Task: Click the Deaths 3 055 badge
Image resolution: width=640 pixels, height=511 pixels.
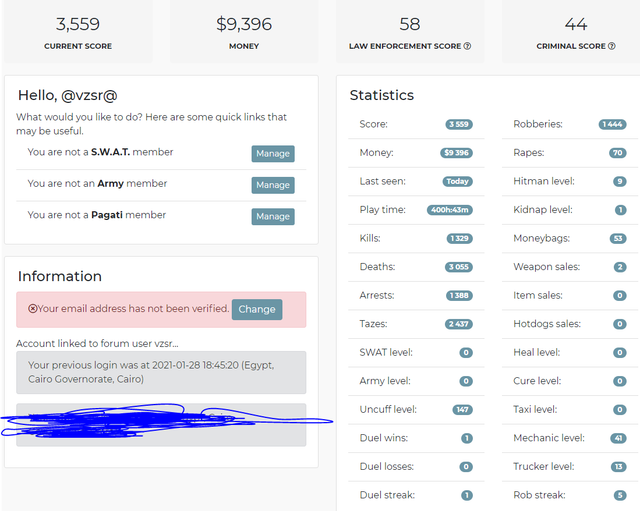Action: pos(459,267)
